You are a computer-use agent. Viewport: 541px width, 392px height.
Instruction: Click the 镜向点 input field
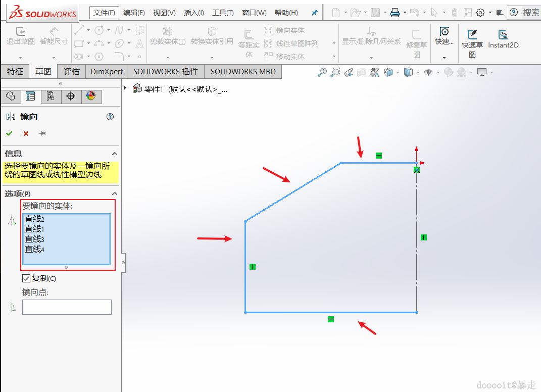coord(67,307)
